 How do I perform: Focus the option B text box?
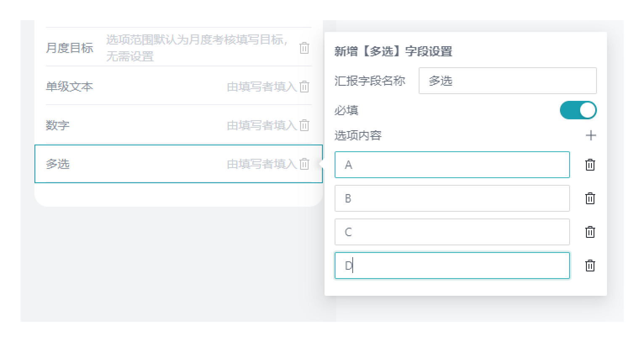pos(452,198)
